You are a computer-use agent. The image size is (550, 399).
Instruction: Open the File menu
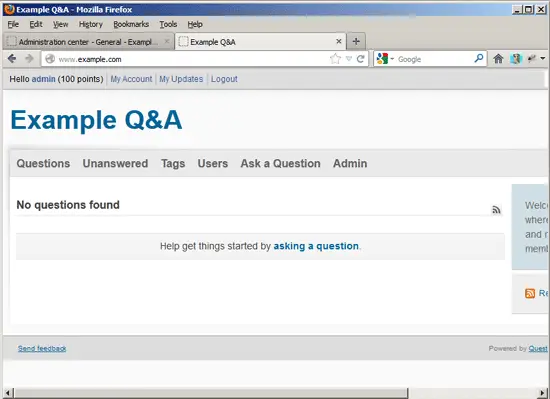pos(13,24)
